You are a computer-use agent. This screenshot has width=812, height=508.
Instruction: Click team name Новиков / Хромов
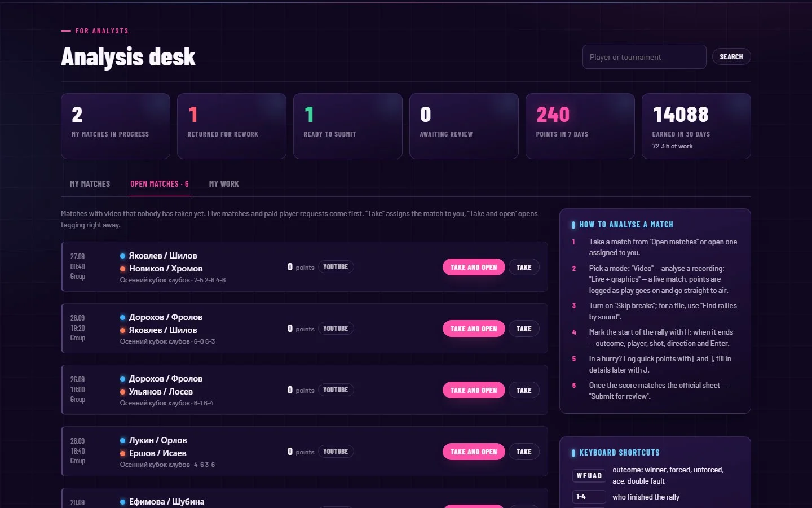[x=166, y=269]
